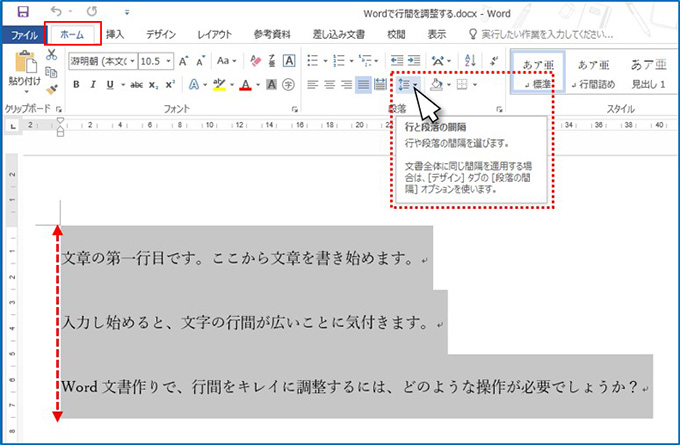Click the Save icon in quick access toolbar
This screenshot has height=445, width=680.
(x=23, y=12)
